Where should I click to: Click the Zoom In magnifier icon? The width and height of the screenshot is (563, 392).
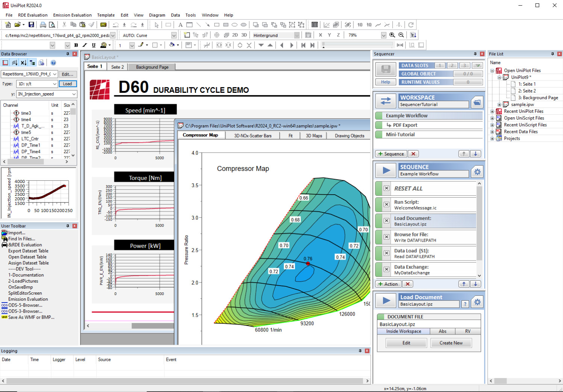click(392, 35)
